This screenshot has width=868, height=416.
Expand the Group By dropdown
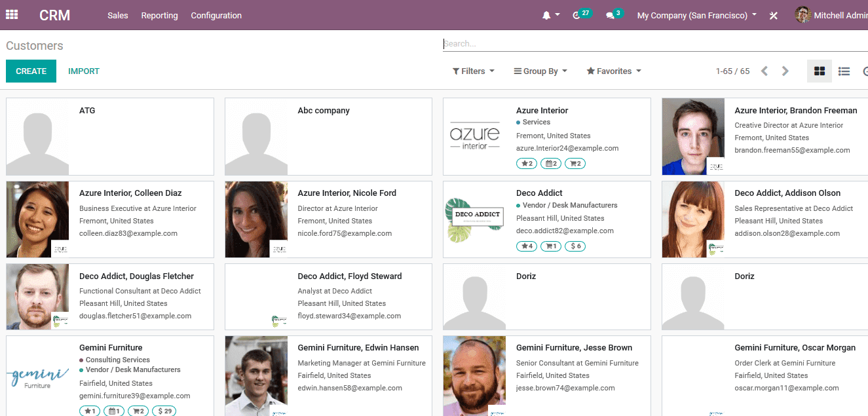coord(540,71)
